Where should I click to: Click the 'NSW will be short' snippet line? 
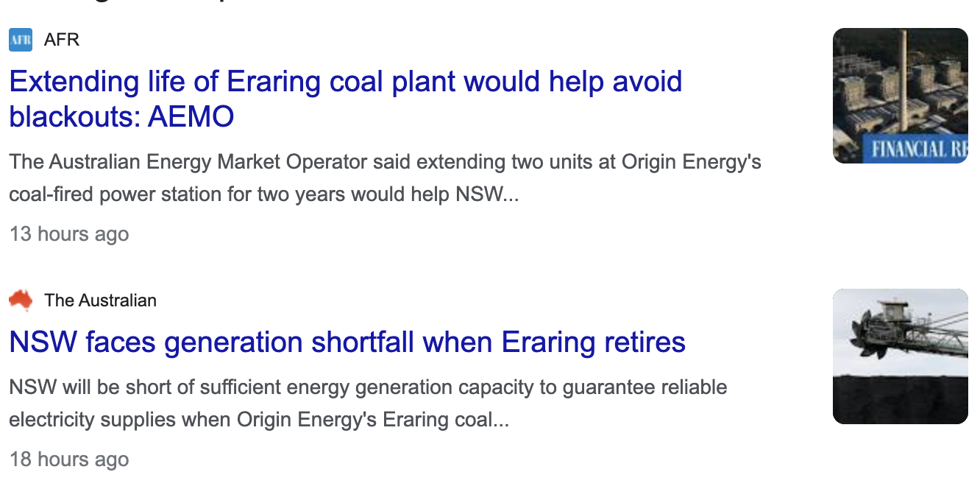coord(368,387)
